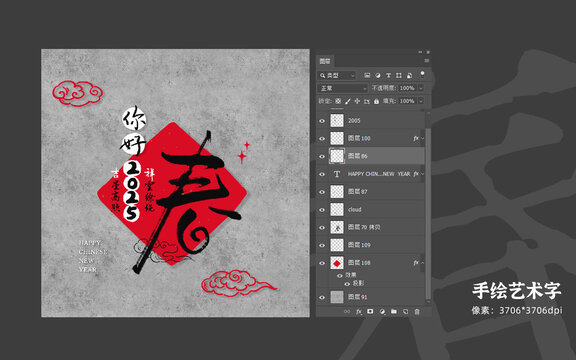Viewport: 576px width, 360px height.
Task: Hide the selected layer 图层 86
Action: [x=322, y=156]
